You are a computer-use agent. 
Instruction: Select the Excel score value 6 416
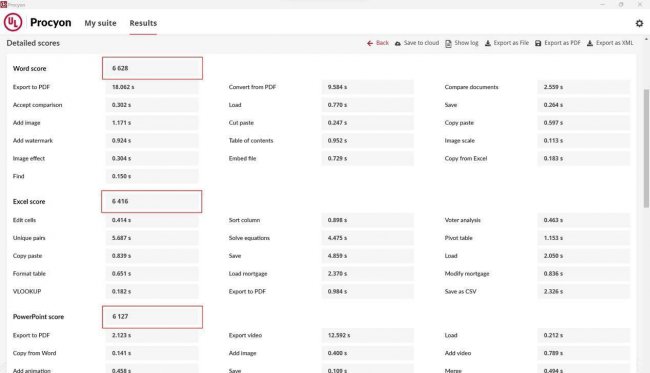tap(151, 201)
